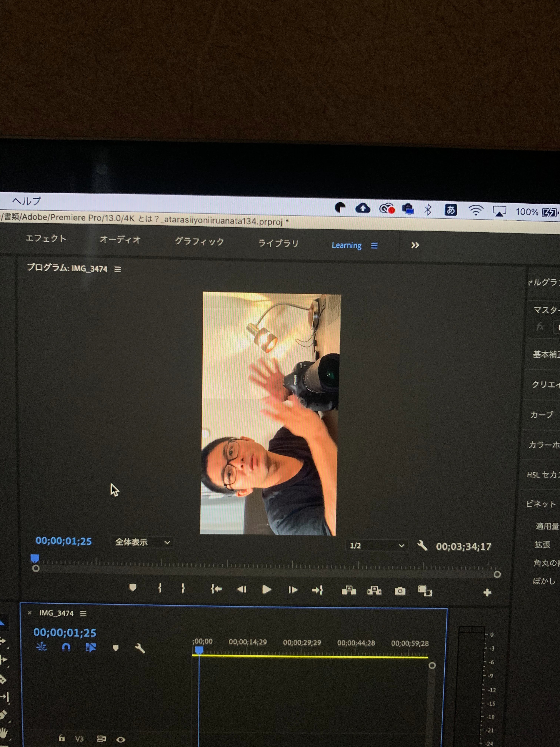Screen dimensions: 560x747
Task: Click the Export Frame camera icon
Action: [400, 591]
